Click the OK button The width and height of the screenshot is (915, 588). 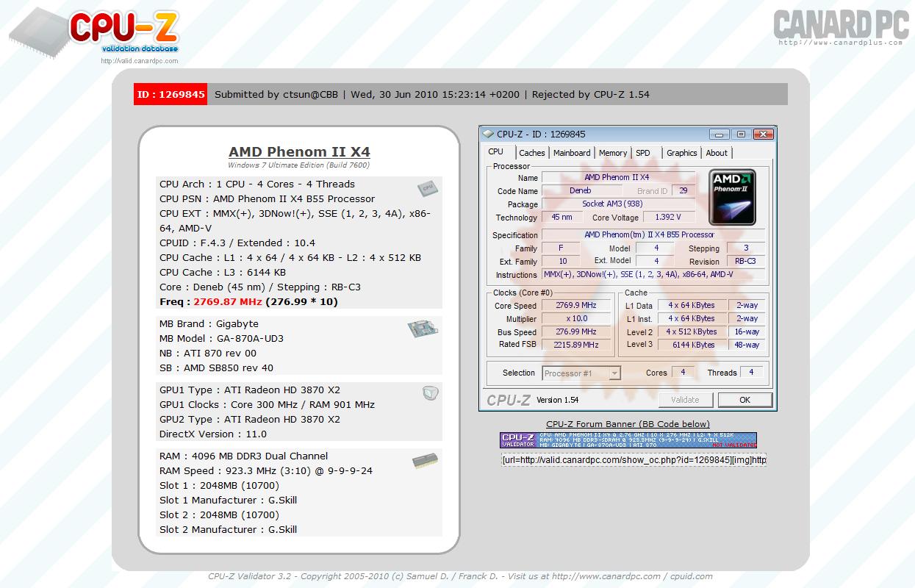745,400
